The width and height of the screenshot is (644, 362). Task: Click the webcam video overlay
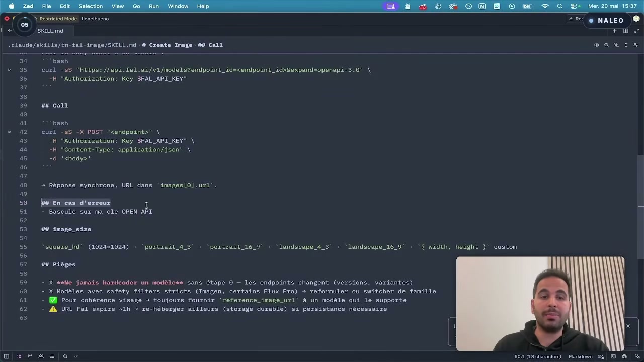pos(540,304)
